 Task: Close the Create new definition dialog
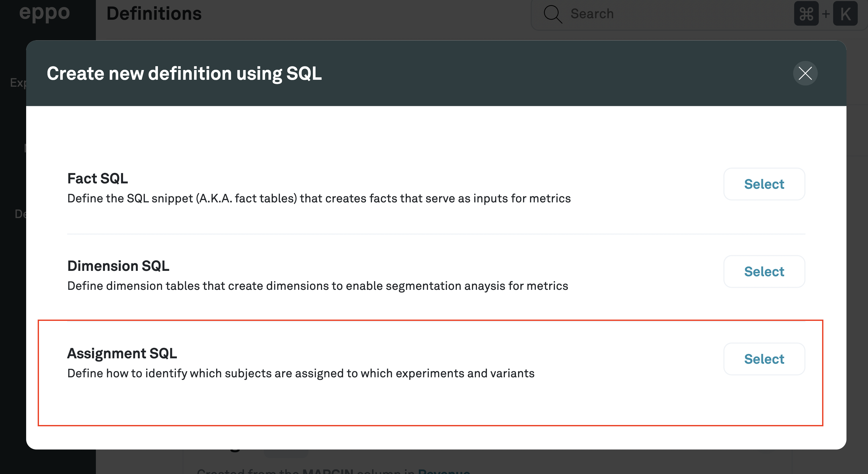click(805, 73)
